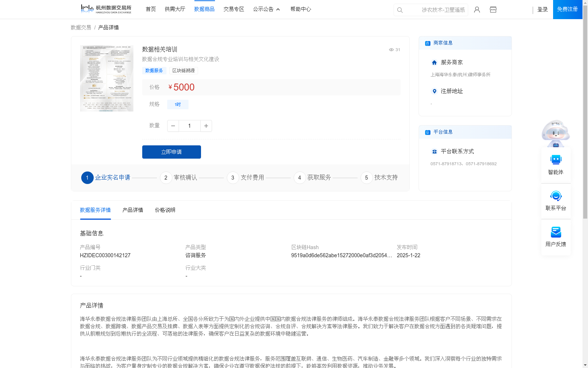This screenshot has width=588, height=368.
Task: Click 数据交易 breadcrumb link
Action: [81, 28]
